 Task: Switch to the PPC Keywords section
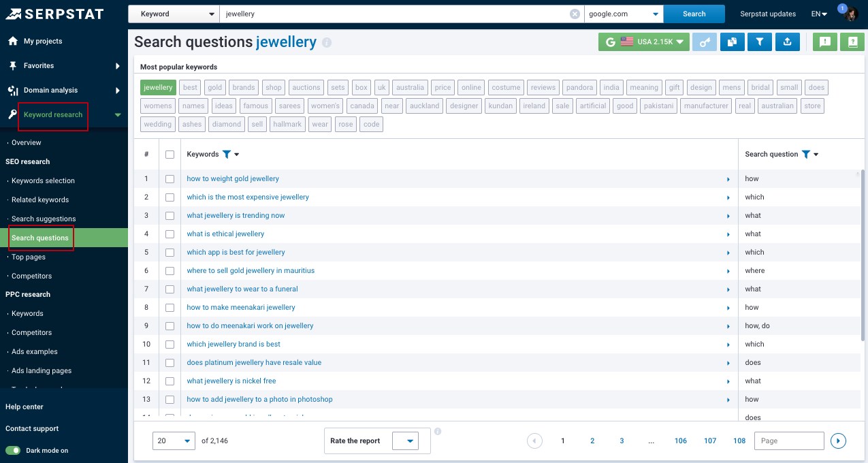pos(26,313)
